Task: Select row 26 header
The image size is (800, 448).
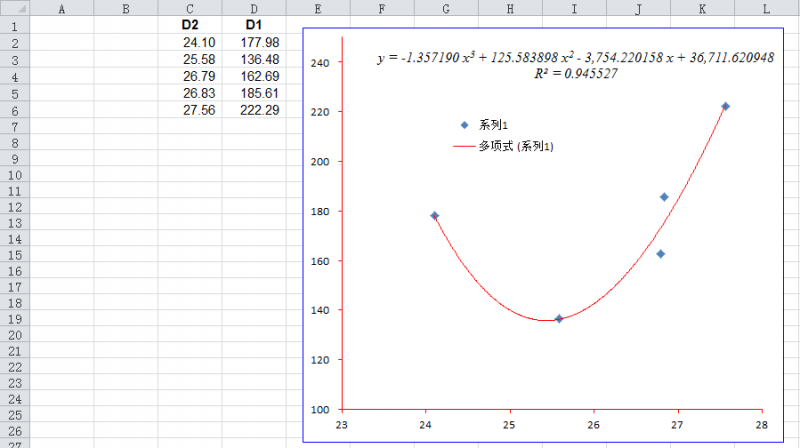Action: 15,431
